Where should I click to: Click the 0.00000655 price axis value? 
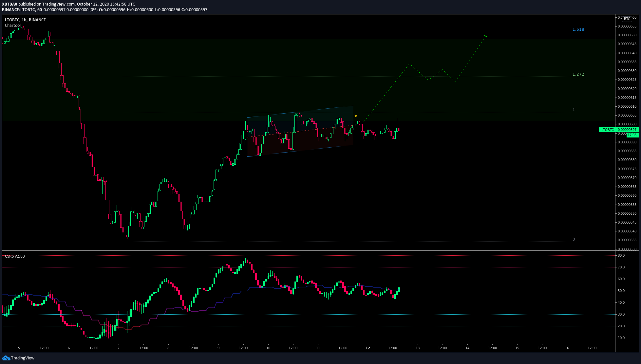click(627, 26)
